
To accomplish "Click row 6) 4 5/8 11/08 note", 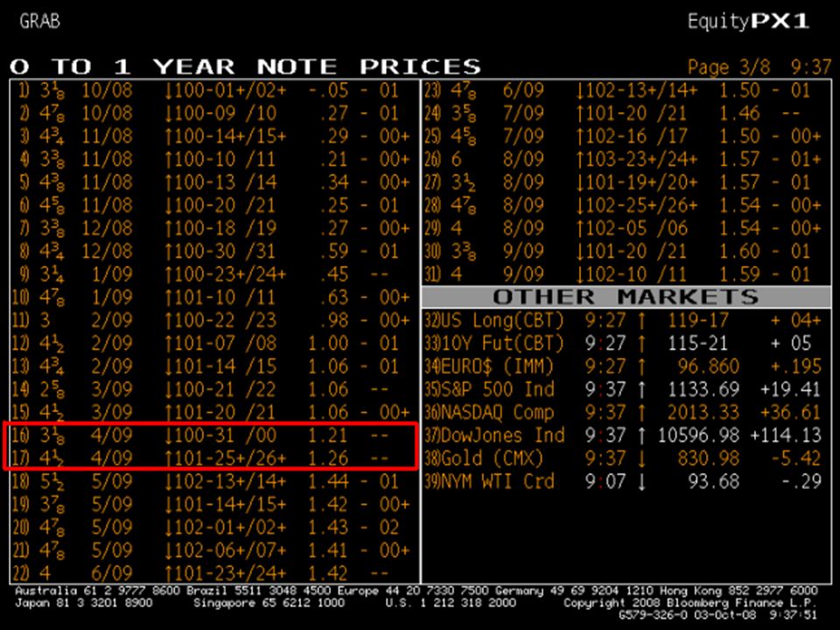I will tap(214, 205).
